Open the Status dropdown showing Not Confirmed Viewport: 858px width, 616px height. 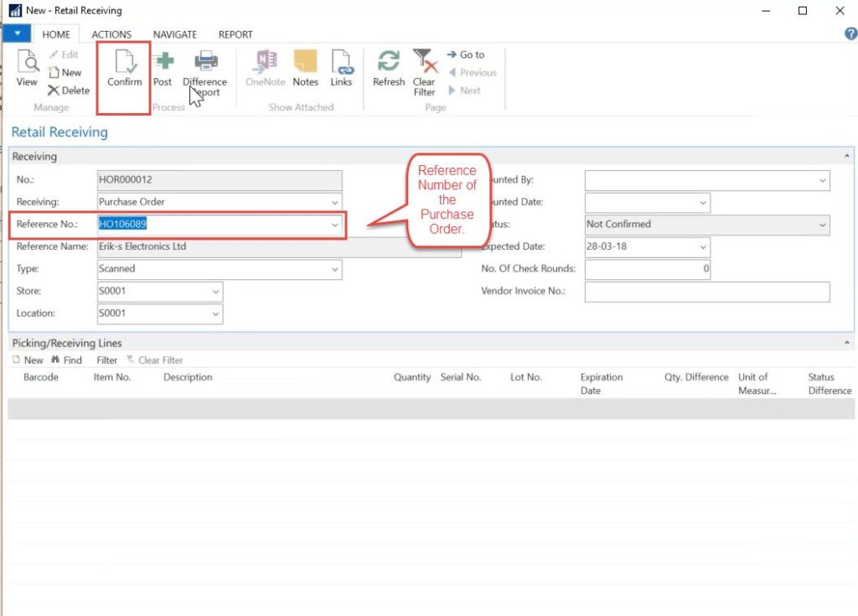(x=824, y=224)
